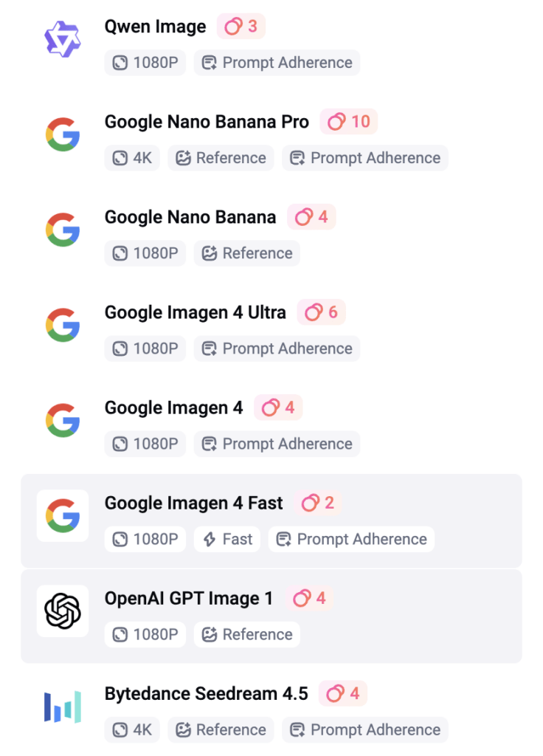Click the 4K tag under Nano Banana Pro
The width and height of the screenshot is (543, 756).
pos(132,158)
